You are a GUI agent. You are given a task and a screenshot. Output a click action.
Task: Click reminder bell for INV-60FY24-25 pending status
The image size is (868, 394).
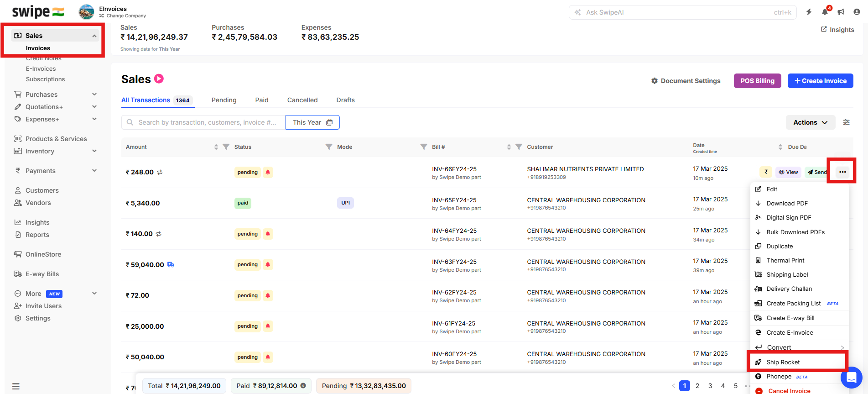(x=268, y=357)
